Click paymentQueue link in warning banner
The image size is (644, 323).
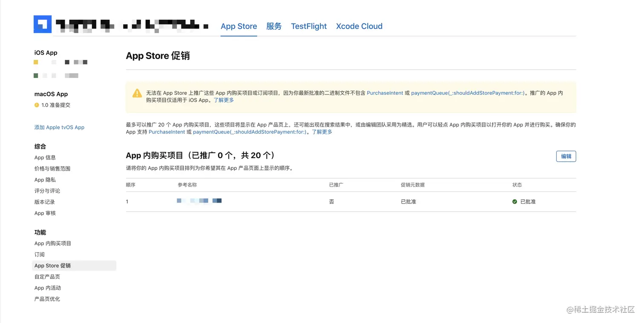[468, 93]
